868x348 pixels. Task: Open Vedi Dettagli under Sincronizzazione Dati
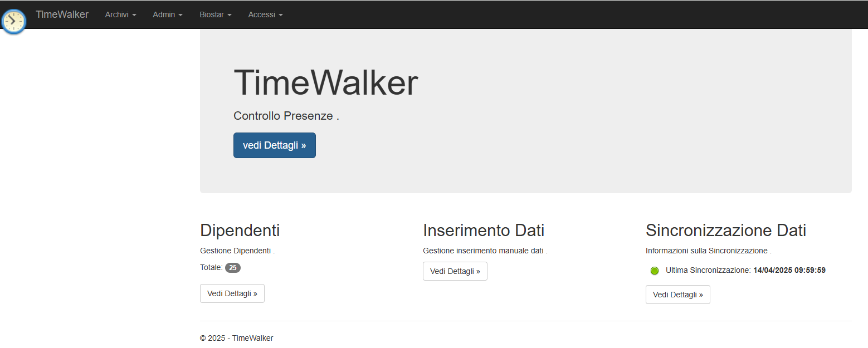pyautogui.click(x=677, y=295)
